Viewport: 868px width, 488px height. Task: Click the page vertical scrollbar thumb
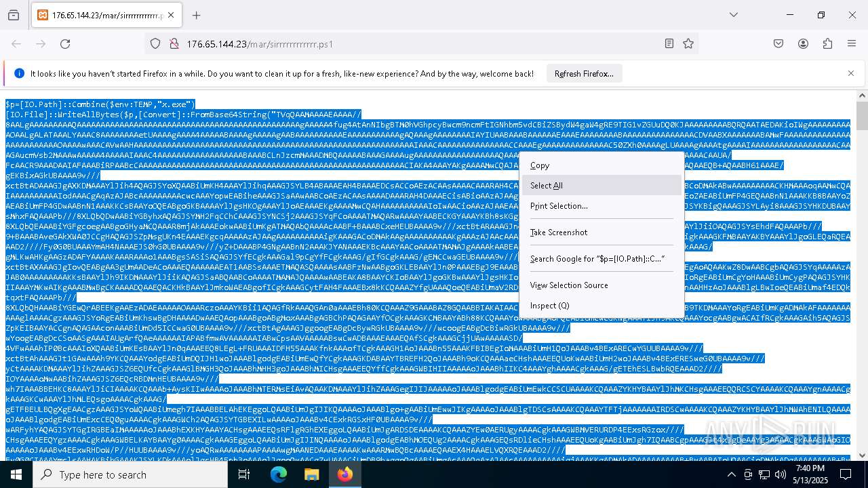pyautogui.click(x=862, y=116)
